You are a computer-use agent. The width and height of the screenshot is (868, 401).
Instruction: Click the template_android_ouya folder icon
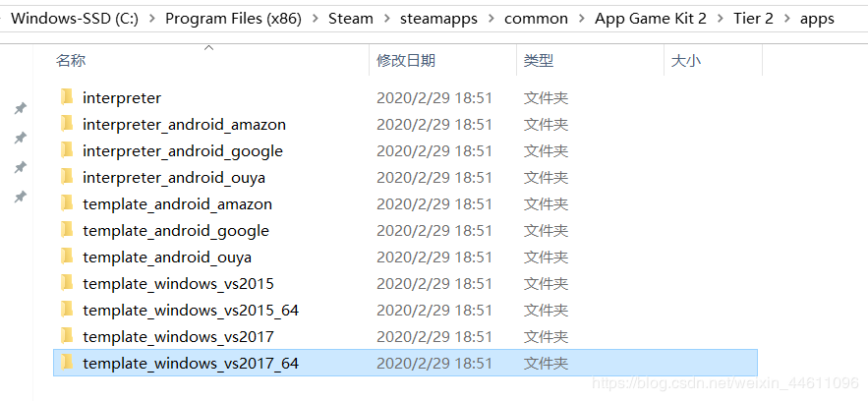click(67, 257)
